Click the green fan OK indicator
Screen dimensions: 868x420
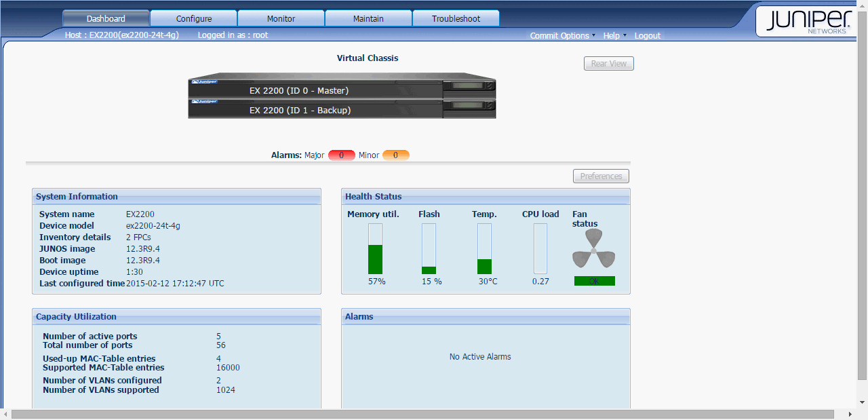(595, 281)
